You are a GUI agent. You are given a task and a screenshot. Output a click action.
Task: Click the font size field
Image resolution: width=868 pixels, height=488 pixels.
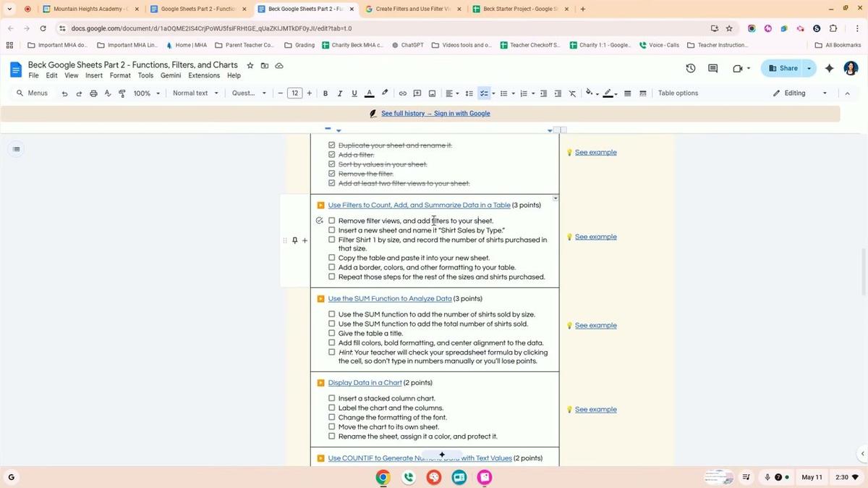pyautogui.click(x=294, y=93)
